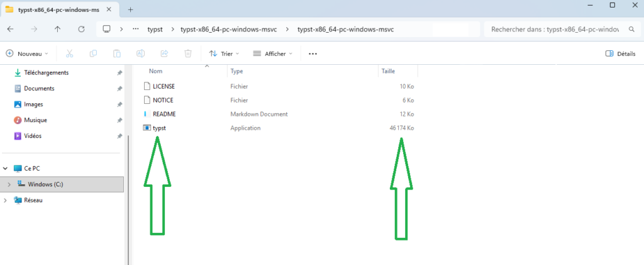Viewport: 644px width, 265px height.
Task: Click the Share icon in toolbar
Action: [x=164, y=54]
